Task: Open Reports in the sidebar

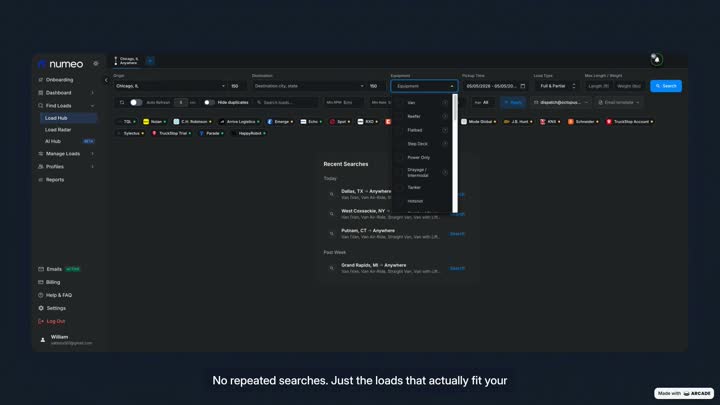Action: (55, 180)
